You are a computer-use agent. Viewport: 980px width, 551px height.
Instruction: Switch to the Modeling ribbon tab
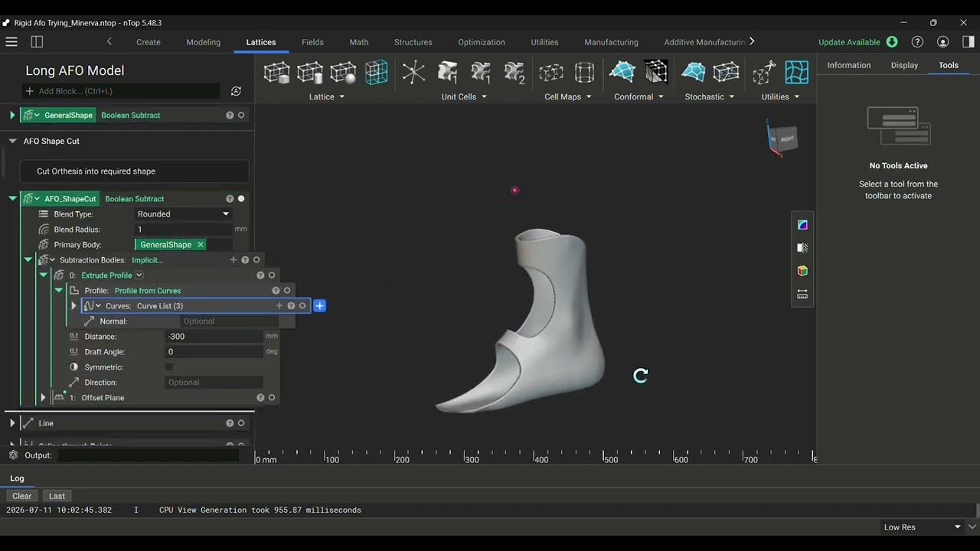tap(203, 42)
